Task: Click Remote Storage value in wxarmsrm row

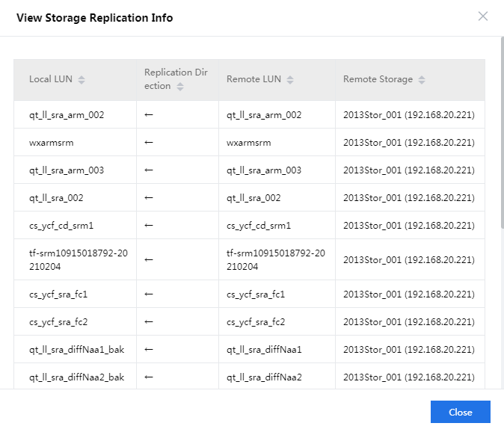Action: 408,143
